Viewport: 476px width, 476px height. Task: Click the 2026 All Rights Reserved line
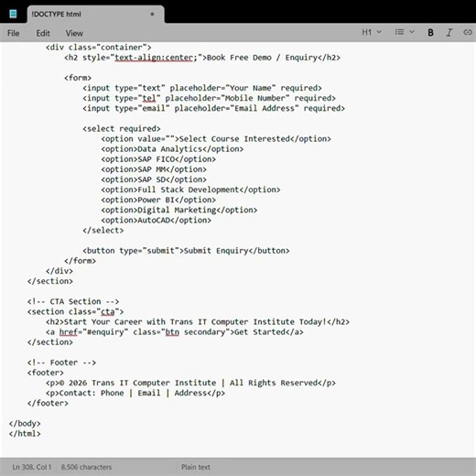click(190, 383)
